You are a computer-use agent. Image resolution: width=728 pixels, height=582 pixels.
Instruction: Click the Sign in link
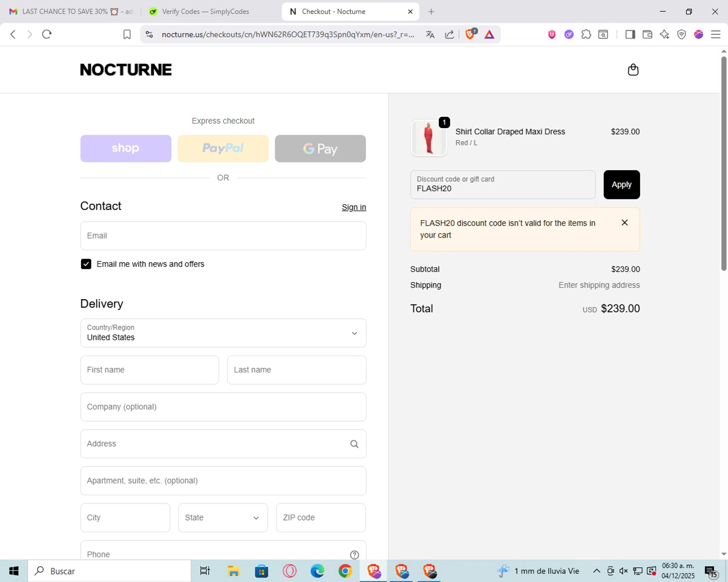pos(354,207)
